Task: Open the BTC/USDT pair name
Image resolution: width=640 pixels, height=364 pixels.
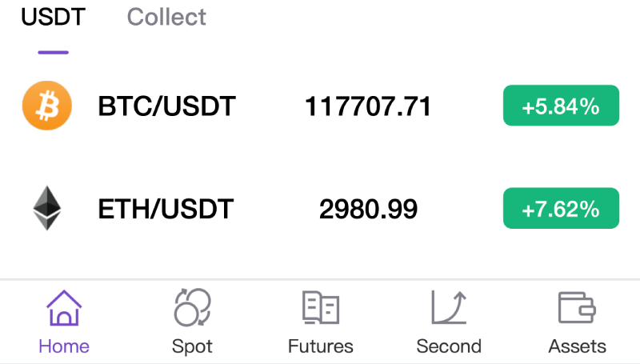Action: pyautogui.click(x=166, y=106)
